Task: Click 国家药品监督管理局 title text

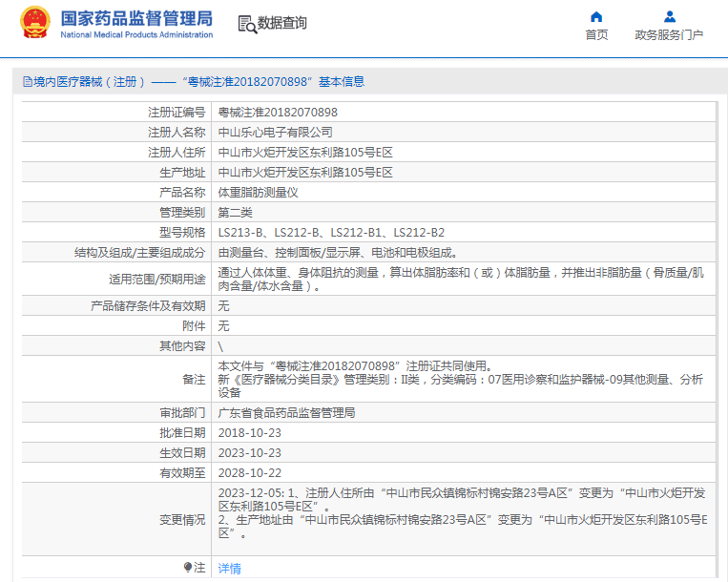Action: click(x=136, y=18)
